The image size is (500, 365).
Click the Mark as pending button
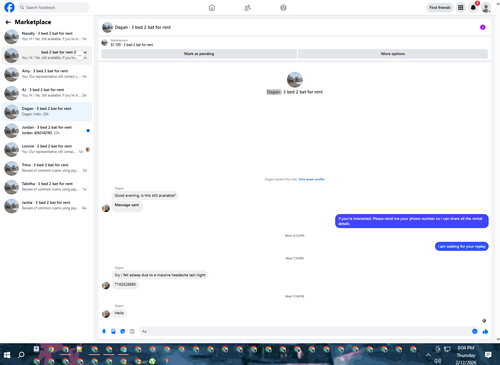coord(199,54)
